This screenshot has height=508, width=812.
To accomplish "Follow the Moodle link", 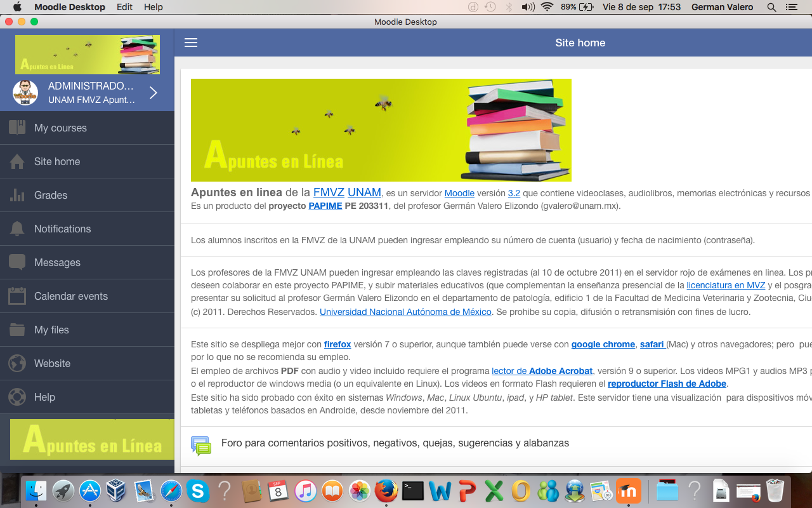I will pos(459,193).
